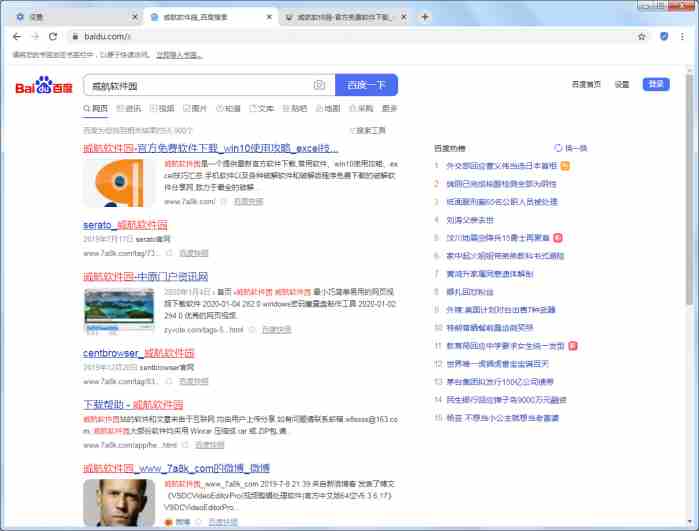The image size is (699, 531).
Task: Select the 资讯 search category tab
Action: pos(129,108)
